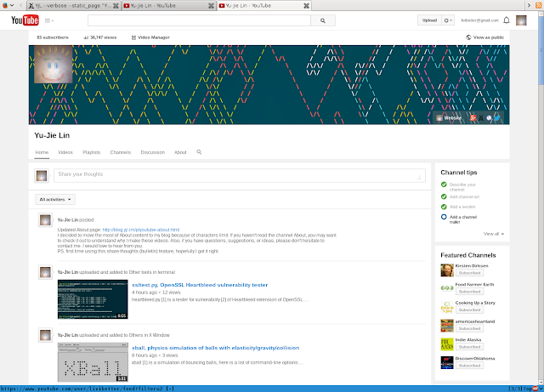544x392 pixels.
Task: Open Cooking Up a Story channel icon
Action: point(447,307)
